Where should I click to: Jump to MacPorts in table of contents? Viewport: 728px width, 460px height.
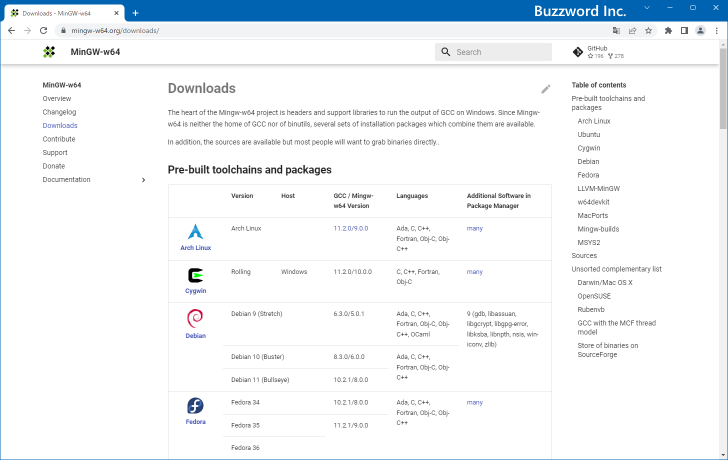592,215
